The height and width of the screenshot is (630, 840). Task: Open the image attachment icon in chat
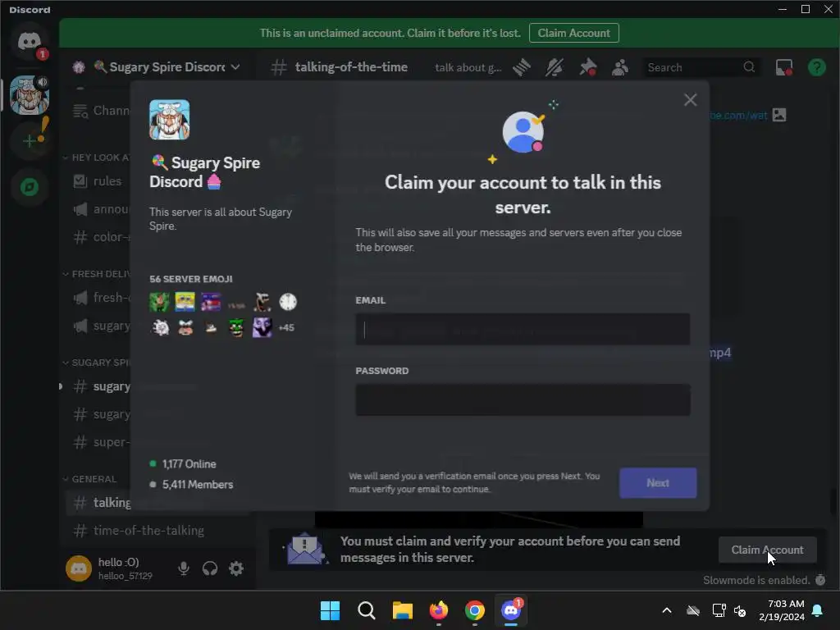coord(779,115)
